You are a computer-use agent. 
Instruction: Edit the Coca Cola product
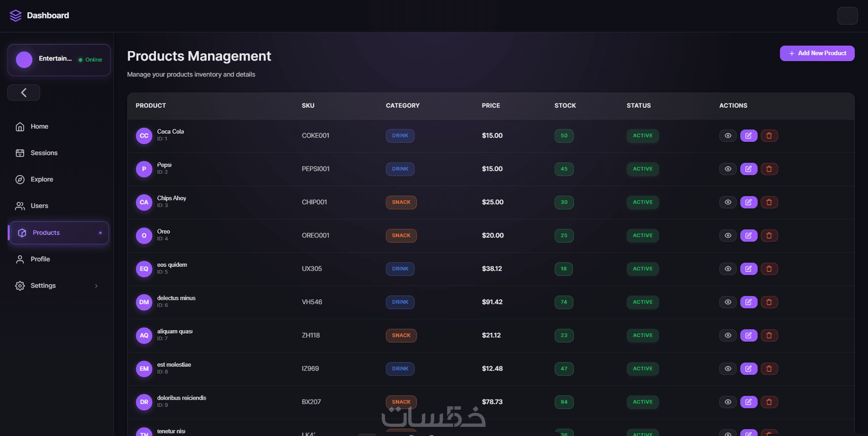pos(748,135)
